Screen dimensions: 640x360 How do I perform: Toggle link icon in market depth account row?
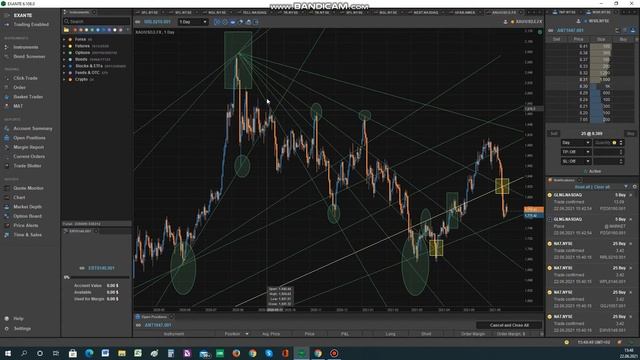(551, 31)
